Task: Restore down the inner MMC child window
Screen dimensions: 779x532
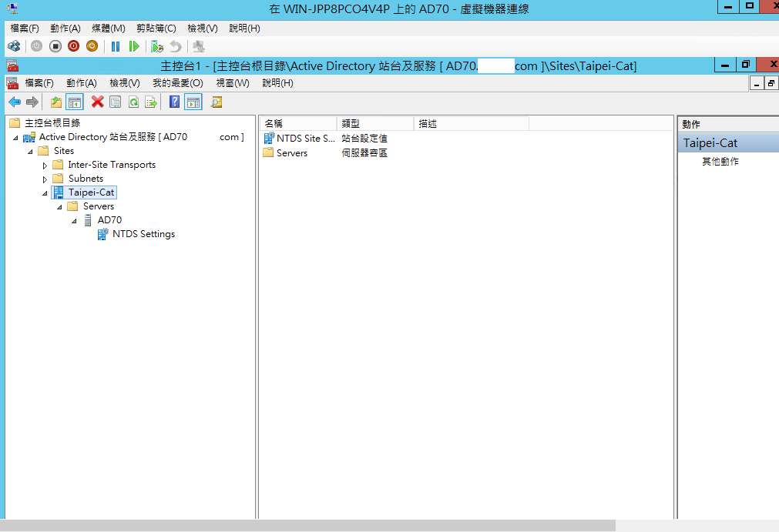Action: 771,84
